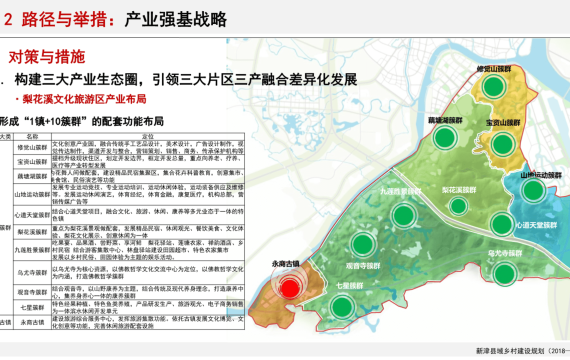Select the 修觉山簇群 green circle marker
Viewport: 570px width, 360px height.
point(494,86)
